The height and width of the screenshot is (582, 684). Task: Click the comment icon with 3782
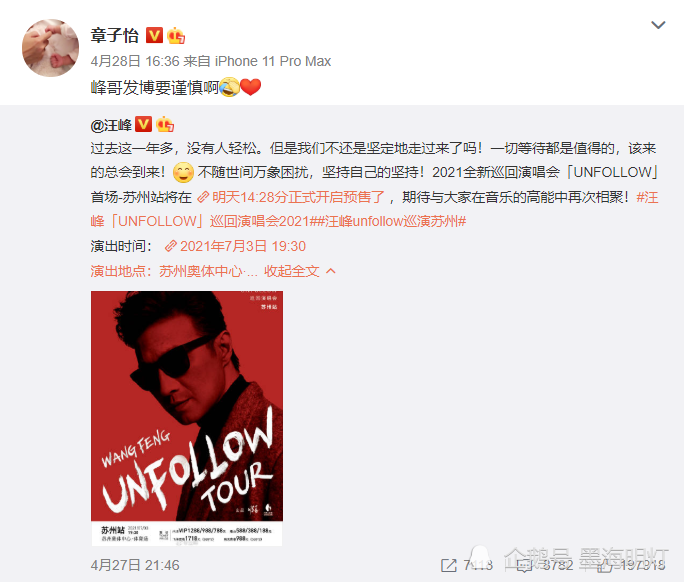(x=524, y=565)
